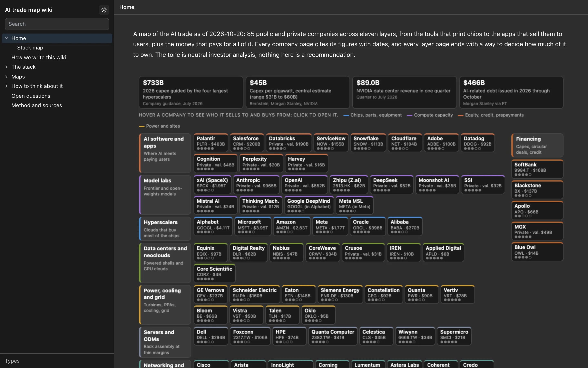588x368 pixels.
Task: Open the CoreWeave card
Action: coord(322,252)
